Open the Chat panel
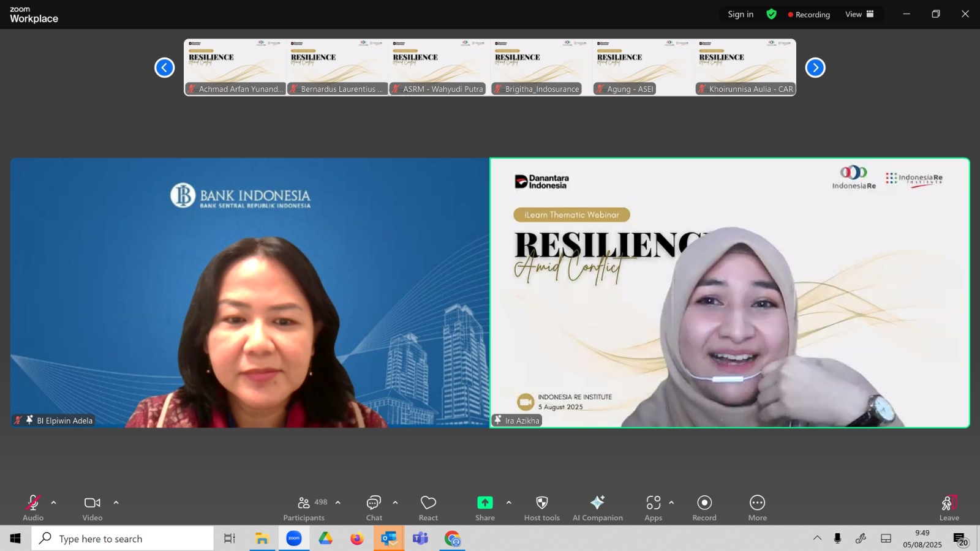Screen dimensions: 980x551 [374, 508]
